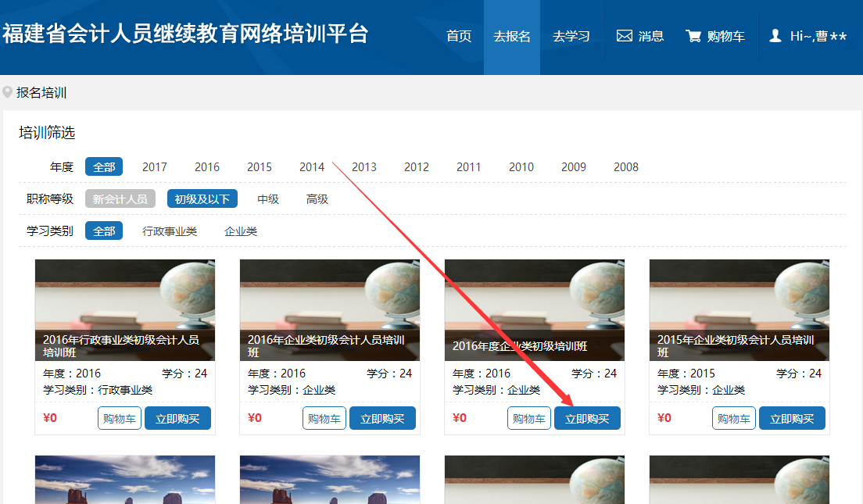This screenshot has height=504, width=863.
Task: Select the 2017 year filter
Action: point(155,166)
